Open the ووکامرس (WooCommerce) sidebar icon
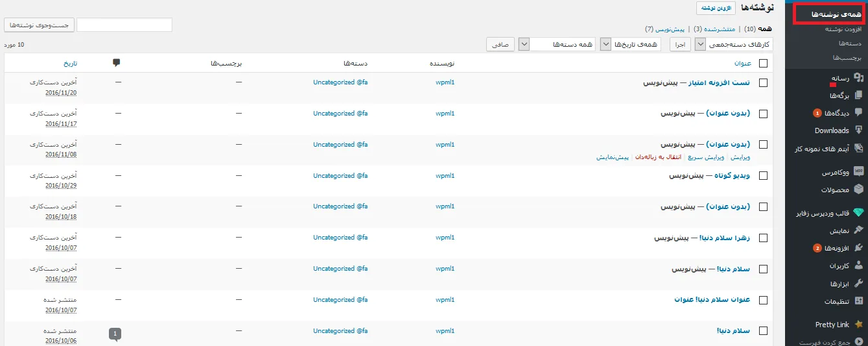 coord(859,173)
